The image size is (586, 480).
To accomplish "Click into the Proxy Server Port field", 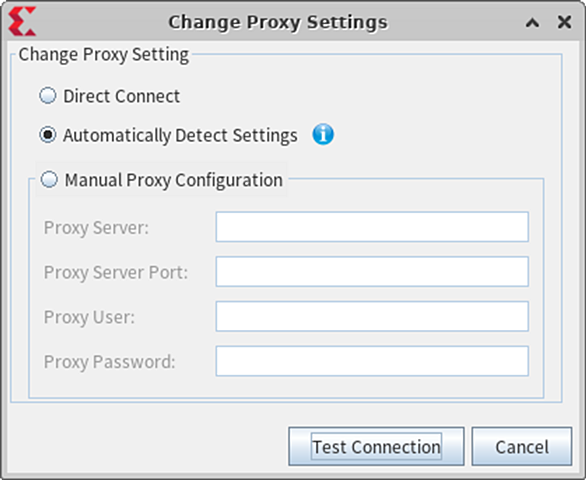I will [372, 272].
